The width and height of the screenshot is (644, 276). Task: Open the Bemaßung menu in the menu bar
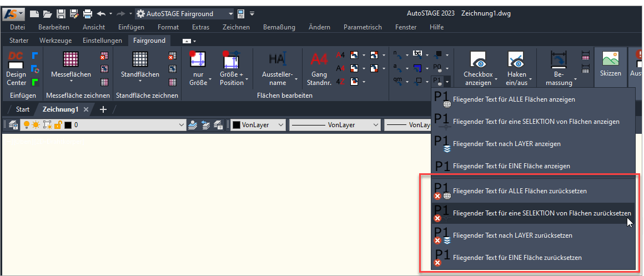279,27
